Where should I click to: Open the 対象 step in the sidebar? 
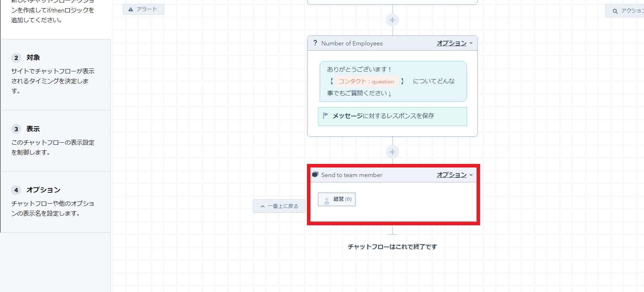[56, 75]
